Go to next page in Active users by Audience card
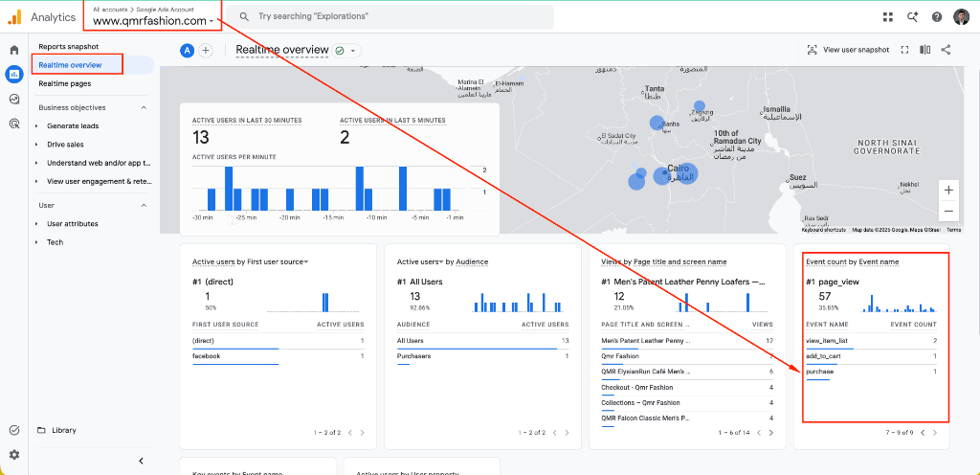The width and height of the screenshot is (980, 475). pyautogui.click(x=567, y=433)
